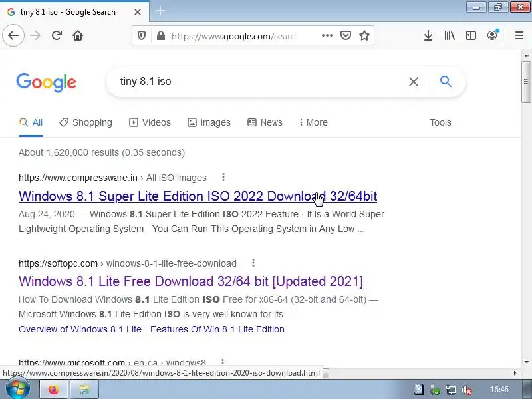This screenshot has width=532, height=399.
Task: Click the taskbar clock 16:46
Action: tap(499, 390)
